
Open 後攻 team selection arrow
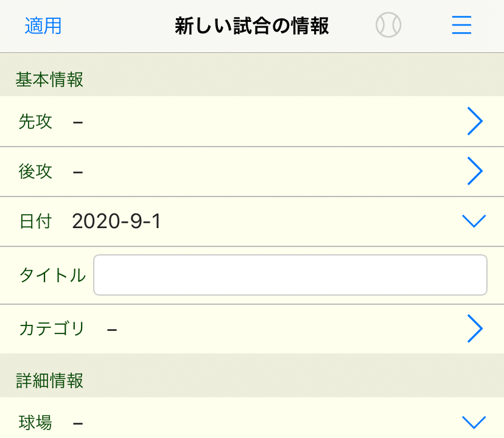475,172
